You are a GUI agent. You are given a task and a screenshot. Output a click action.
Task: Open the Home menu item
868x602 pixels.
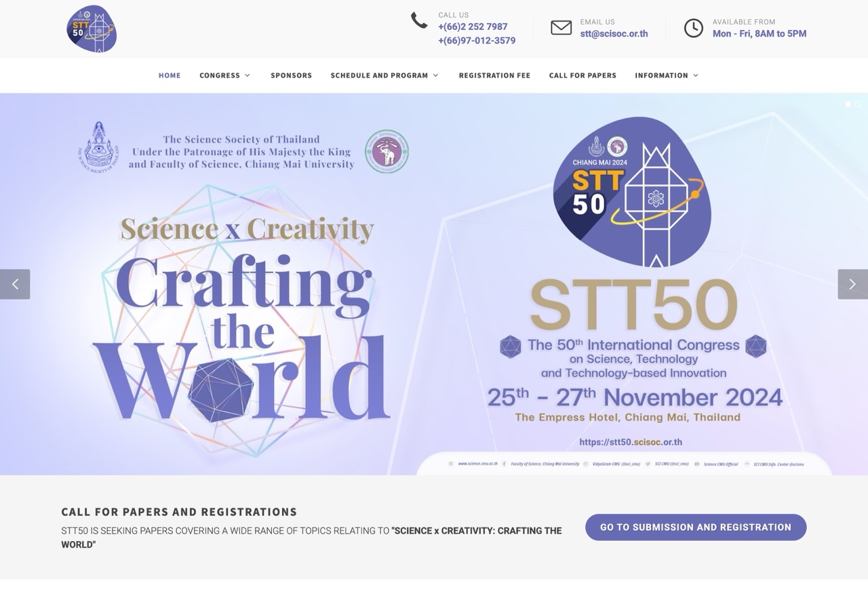coord(170,75)
